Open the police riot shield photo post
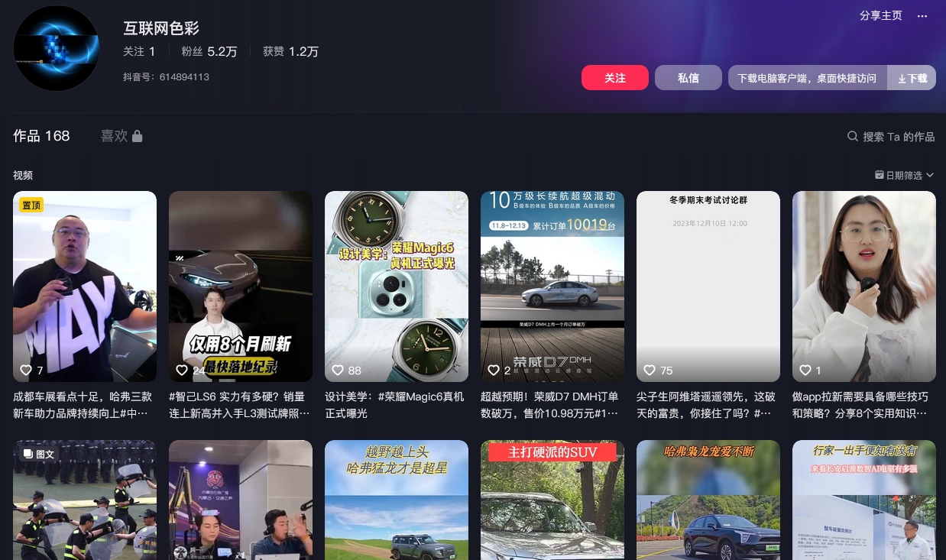 (x=85, y=500)
